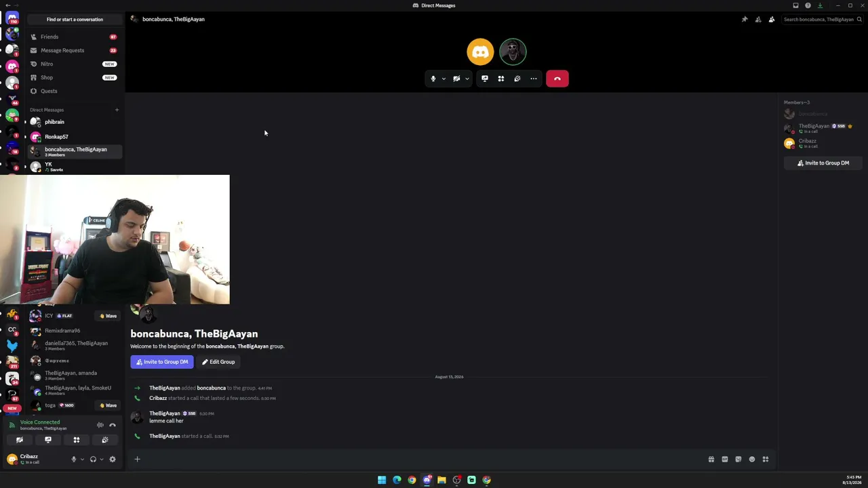Image resolution: width=868 pixels, height=488 pixels.
Task: Open GIF picker in message bar
Action: [x=725, y=459]
